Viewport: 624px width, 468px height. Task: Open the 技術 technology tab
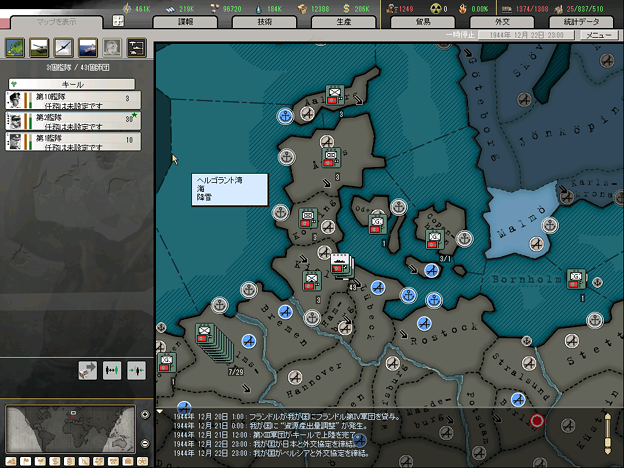(x=265, y=22)
